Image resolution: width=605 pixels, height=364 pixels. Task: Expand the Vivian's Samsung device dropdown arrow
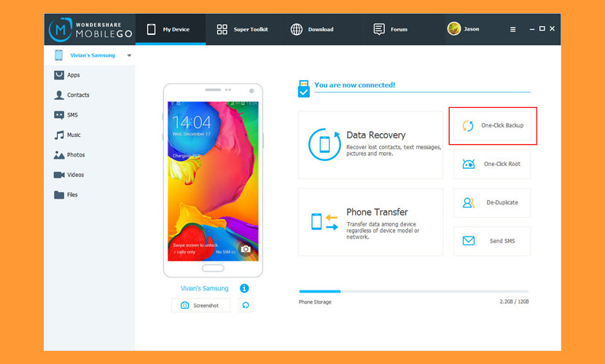coord(129,55)
